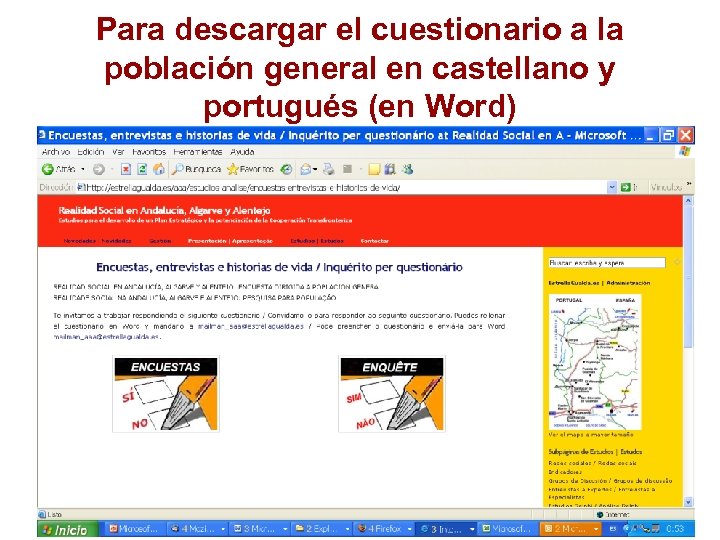The width and height of the screenshot is (720, 540).
Task: Click the Research books toolbar icon
Action: coord(390,169)
